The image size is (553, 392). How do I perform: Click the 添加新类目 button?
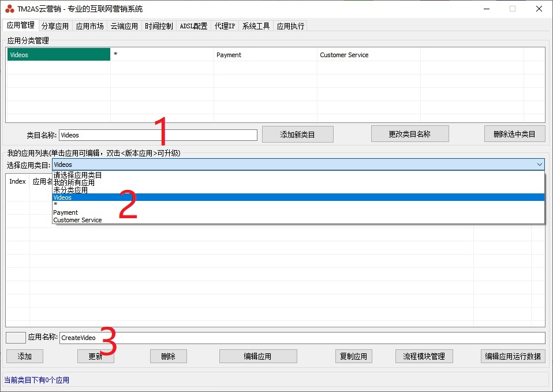pyautogui.click(x=297, y=134)
